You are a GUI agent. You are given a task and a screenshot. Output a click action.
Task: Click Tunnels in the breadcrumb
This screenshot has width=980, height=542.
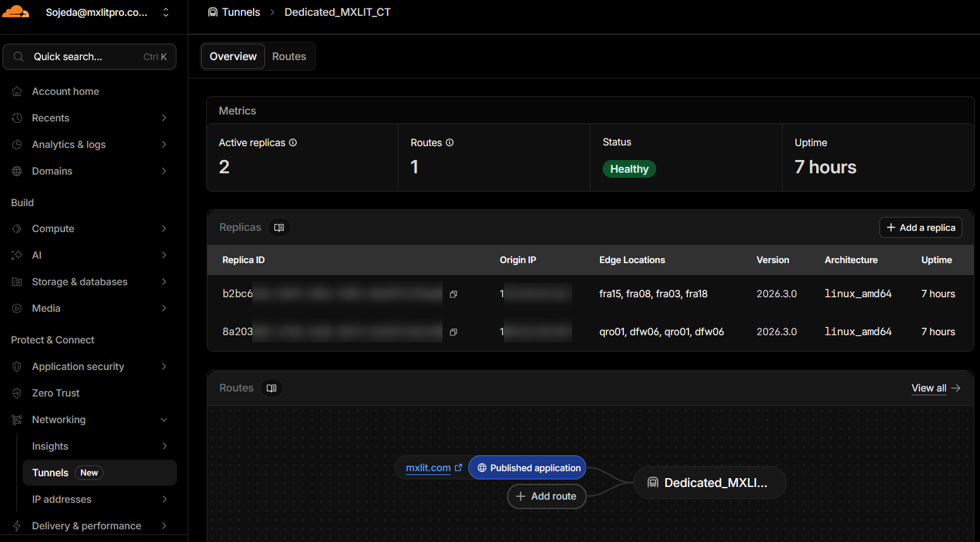pos(240,12)
